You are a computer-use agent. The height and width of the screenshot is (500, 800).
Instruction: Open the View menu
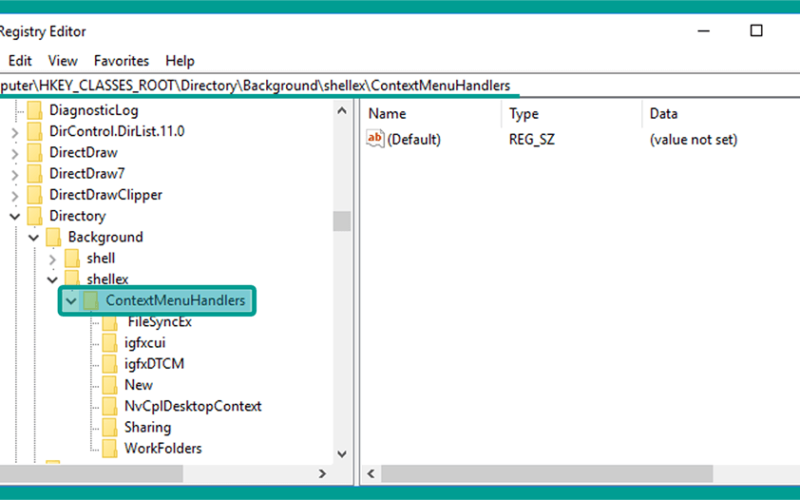pyautogui.click(x=63, y=61)
